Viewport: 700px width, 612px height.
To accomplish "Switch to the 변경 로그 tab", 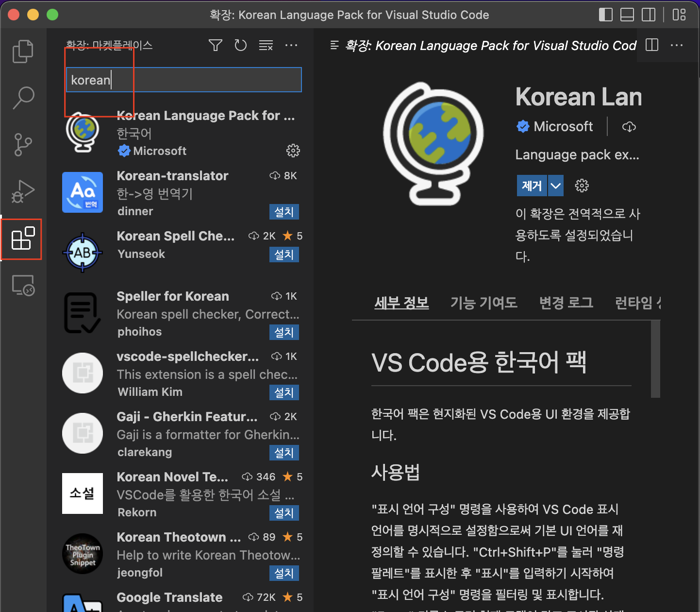I will [x=567, y=303].
